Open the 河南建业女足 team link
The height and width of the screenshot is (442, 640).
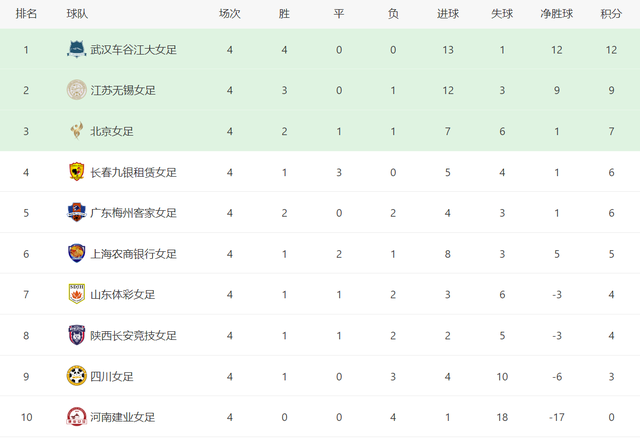click(122, 417)
